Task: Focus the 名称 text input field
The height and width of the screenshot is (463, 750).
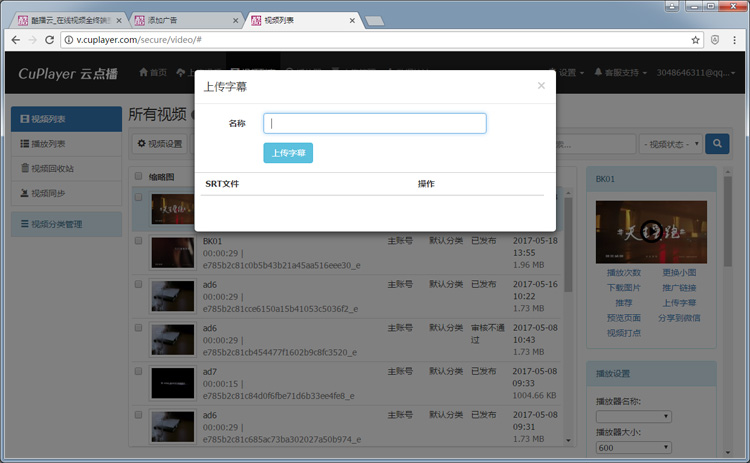Action: click(x=374, y=123)
